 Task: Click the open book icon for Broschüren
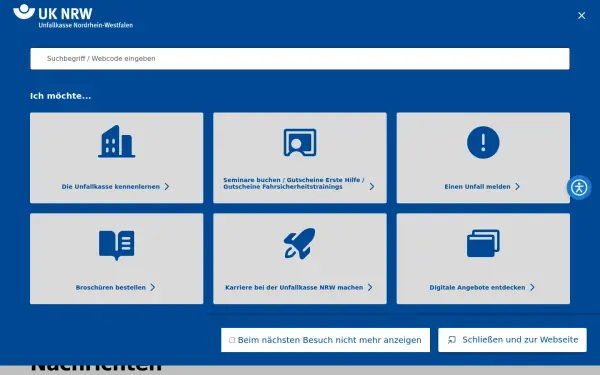pyautogui.click(x=116, y=245)
